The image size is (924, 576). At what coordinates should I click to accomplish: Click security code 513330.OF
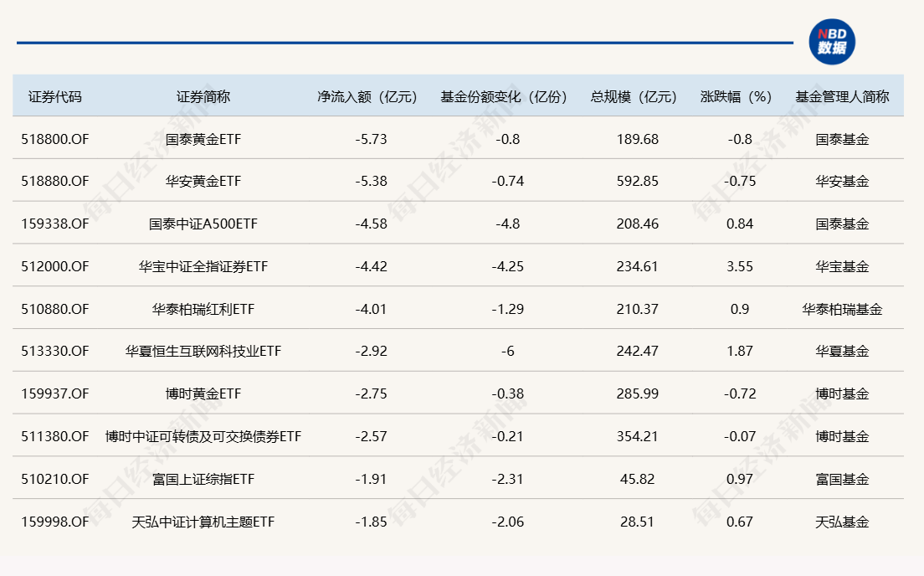pyautogui.click(x=54, y=351)
